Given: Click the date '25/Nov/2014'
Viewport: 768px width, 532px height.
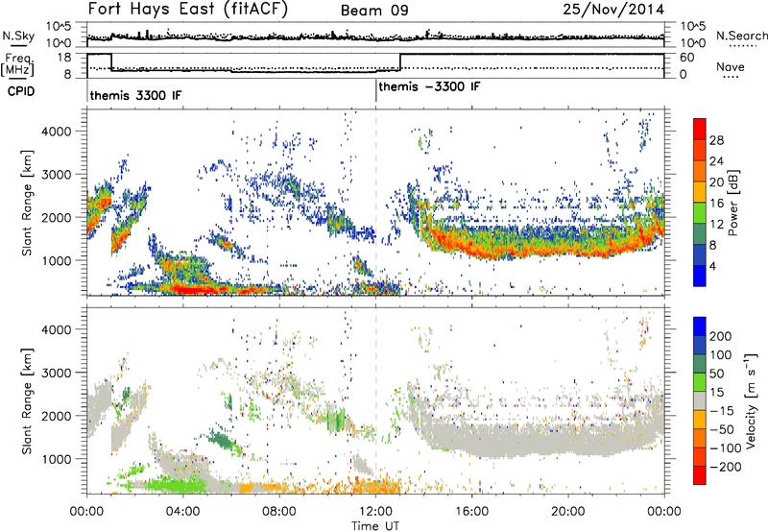Looking at the screenshot, I should (613, 10).
